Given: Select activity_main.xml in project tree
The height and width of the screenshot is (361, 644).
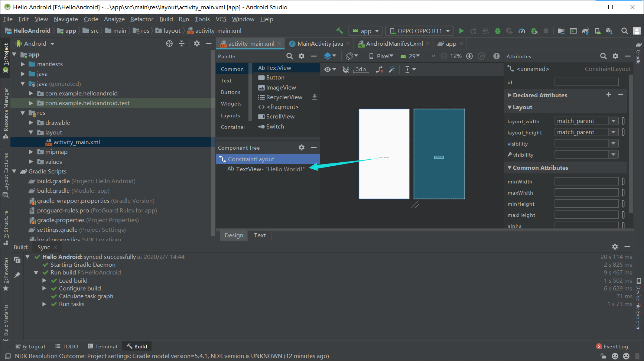Looking at the screenshot, I should pyautogui.click(x=77, y=142).
